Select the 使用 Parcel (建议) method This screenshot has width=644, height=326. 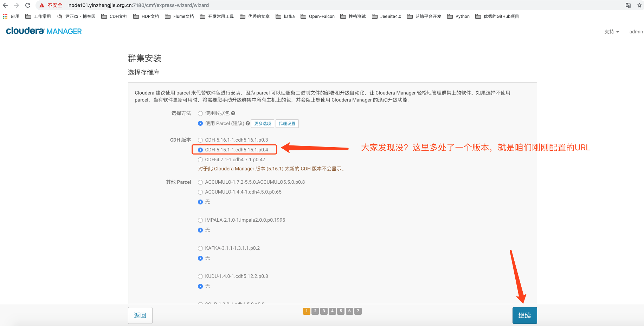pos(200,123)
